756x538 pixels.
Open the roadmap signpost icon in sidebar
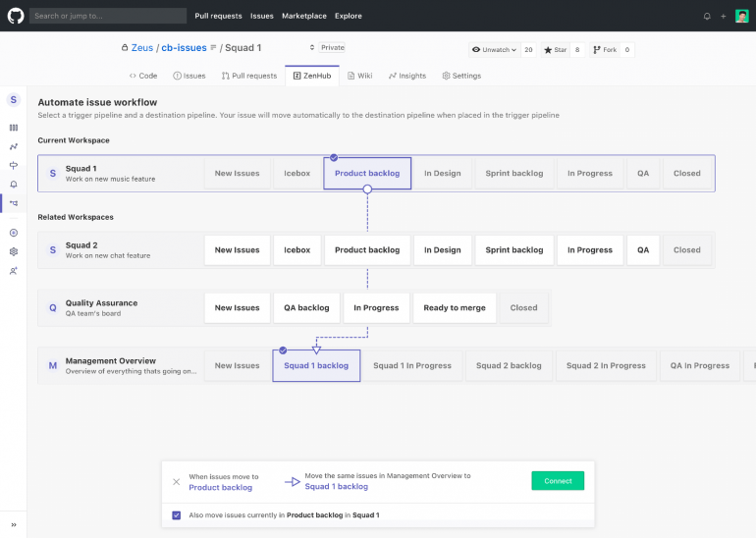coord(14,165)
